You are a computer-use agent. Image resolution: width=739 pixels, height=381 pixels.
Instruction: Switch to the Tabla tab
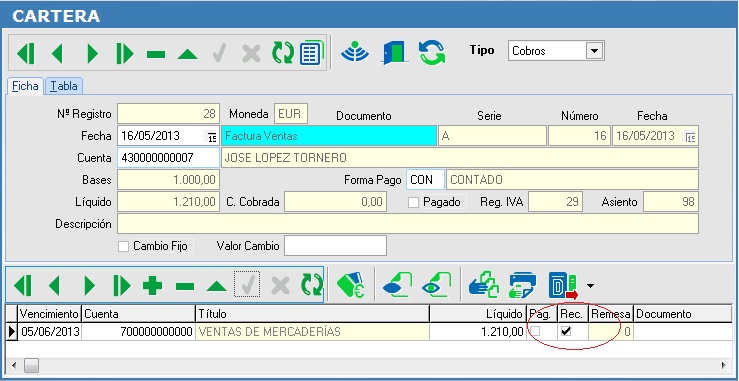coord(64,86)
